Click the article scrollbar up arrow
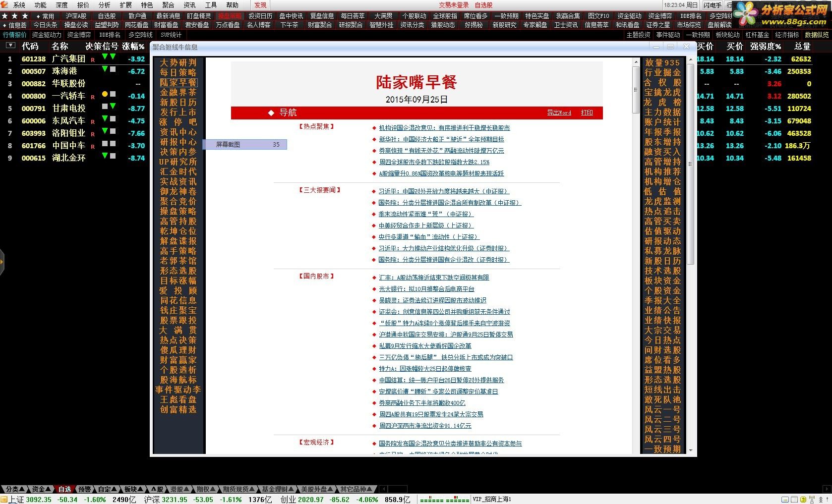 pyautogui.click(x=636, y=62)
